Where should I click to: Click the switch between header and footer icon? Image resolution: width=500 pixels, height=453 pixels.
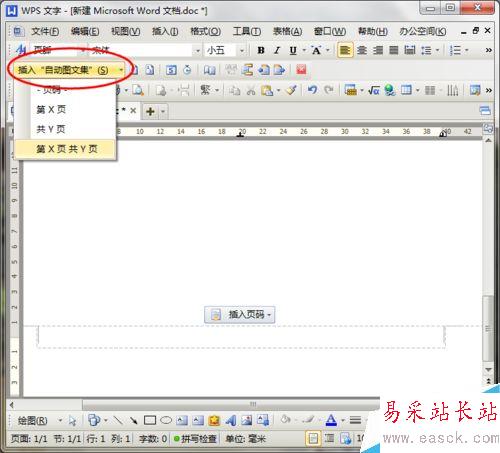(x=248, y=70)
